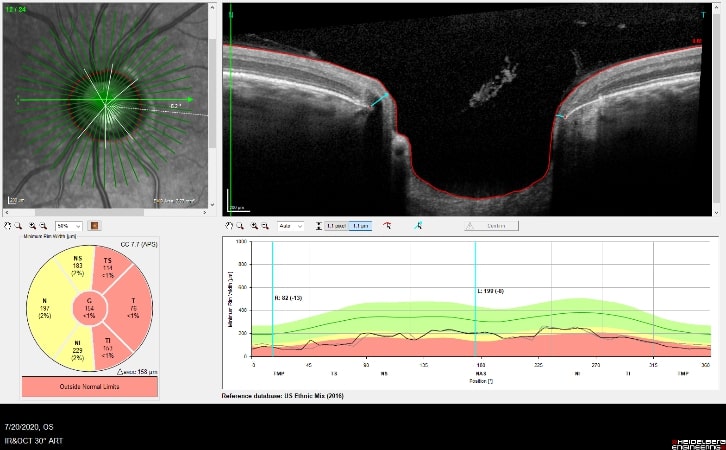Screen dimensions: 726x450
Task: Click the central G sector of the chart
Action: (x=88, y=310)
